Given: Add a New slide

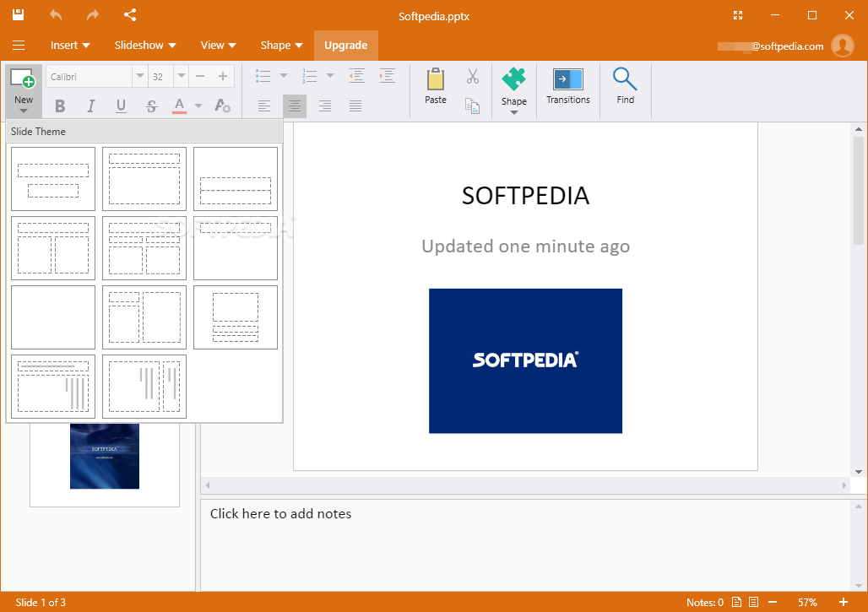Looking at the screenshot, I should tap(24, 91).
